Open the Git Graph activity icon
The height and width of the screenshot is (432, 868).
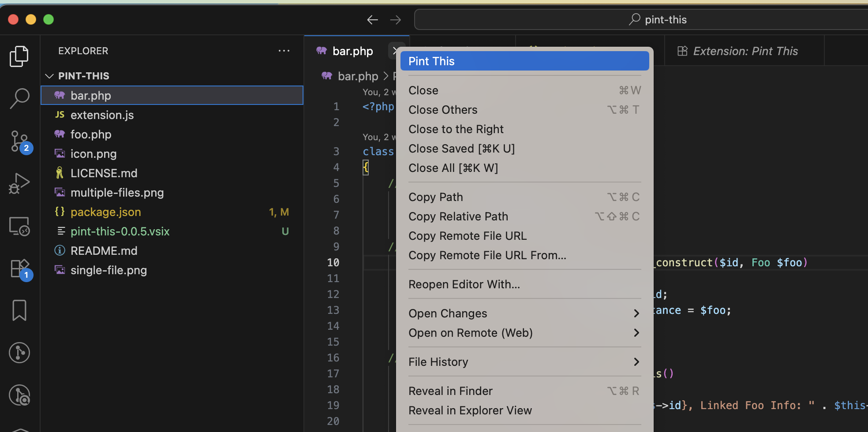19,353
